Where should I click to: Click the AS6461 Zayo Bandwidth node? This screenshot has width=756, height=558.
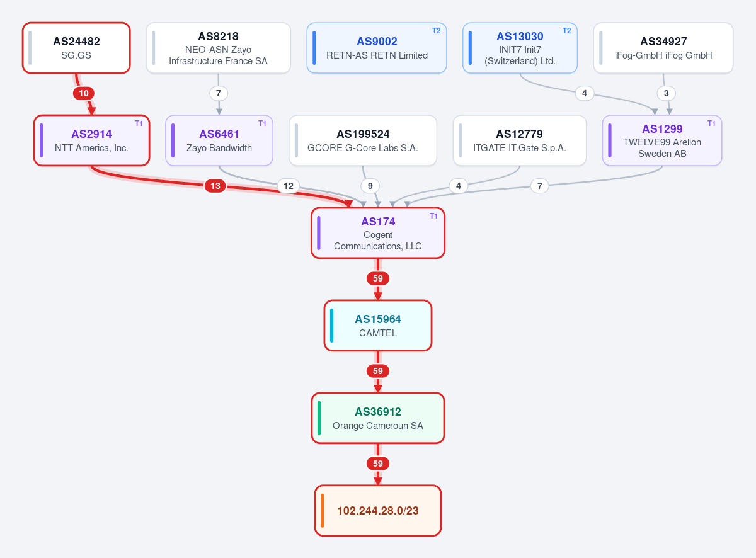[219, 140]
